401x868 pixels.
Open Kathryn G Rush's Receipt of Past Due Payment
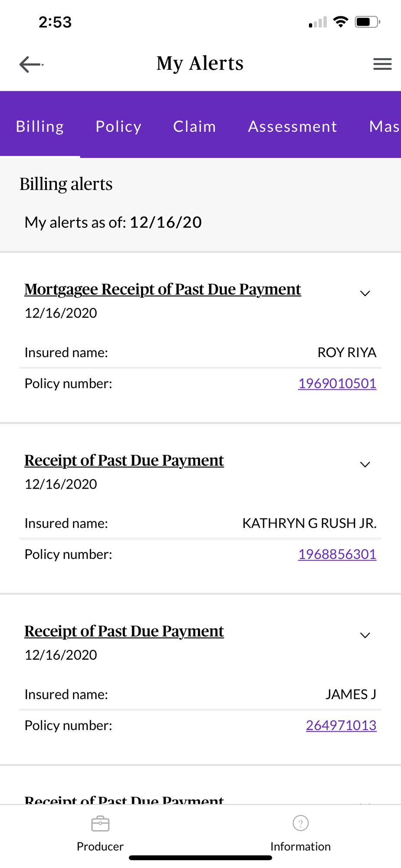point(124,460)
